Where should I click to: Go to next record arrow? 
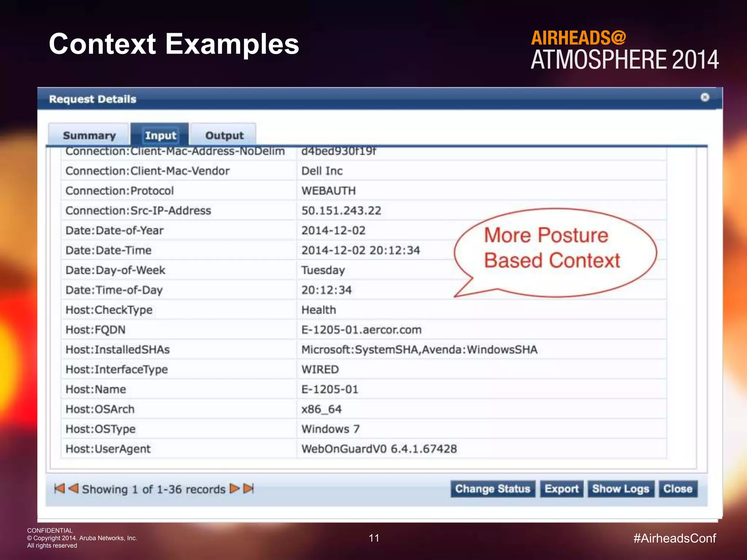coord(235,489)
